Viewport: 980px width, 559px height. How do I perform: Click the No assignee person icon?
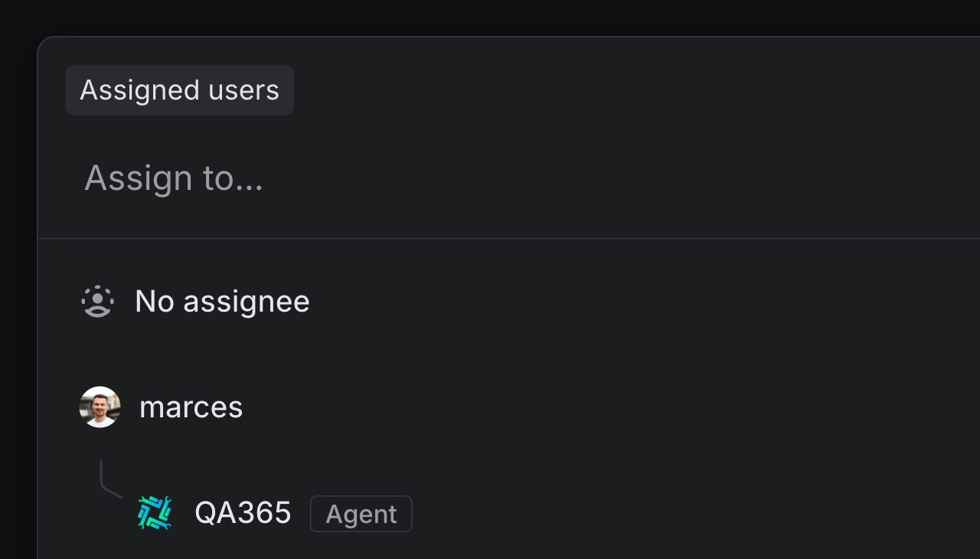click(x=97, y=301)
